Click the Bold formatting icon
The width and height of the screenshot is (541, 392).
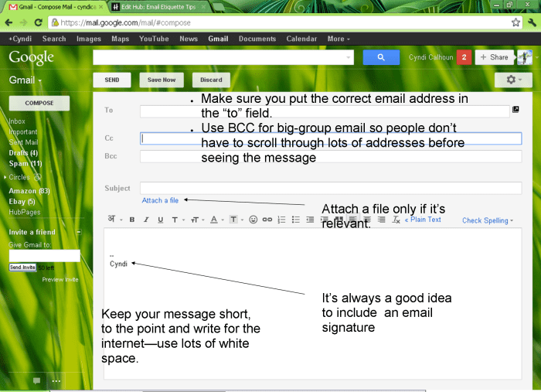(132, 220)
